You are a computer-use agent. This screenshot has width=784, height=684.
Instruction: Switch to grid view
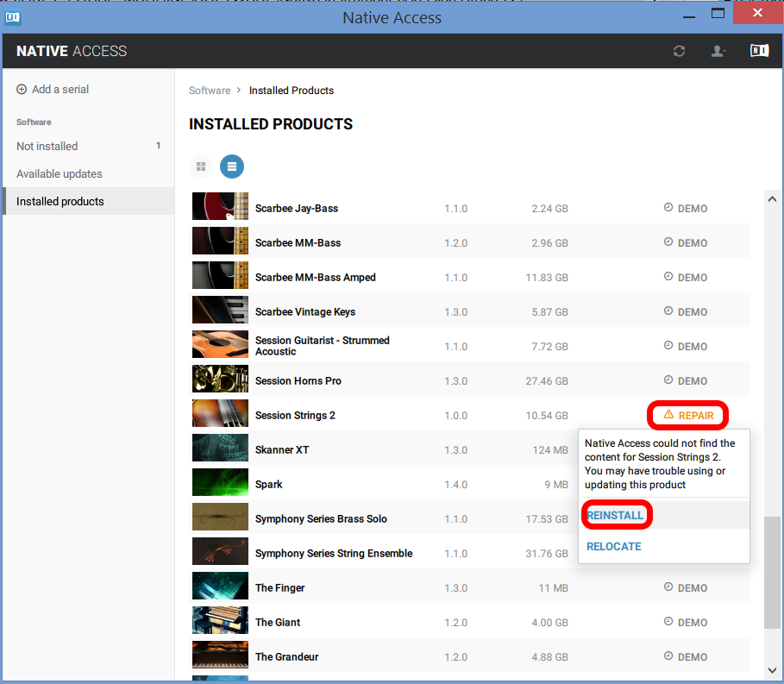[201, 166]
